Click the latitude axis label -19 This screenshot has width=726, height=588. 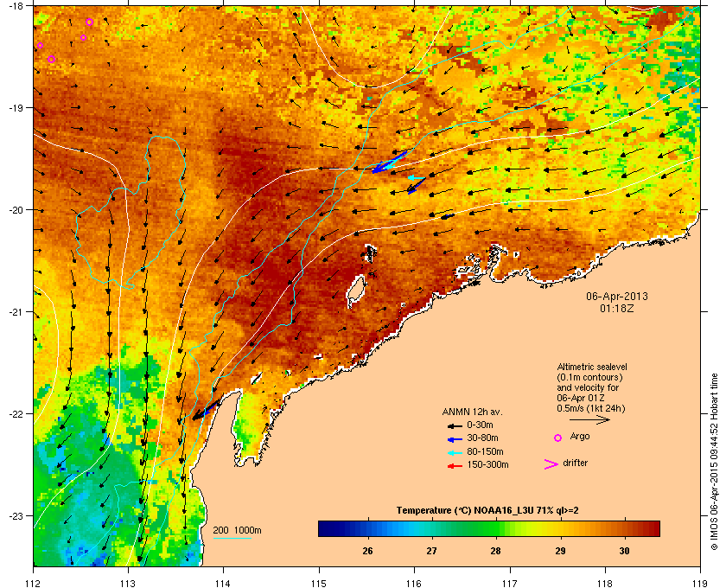16,107
